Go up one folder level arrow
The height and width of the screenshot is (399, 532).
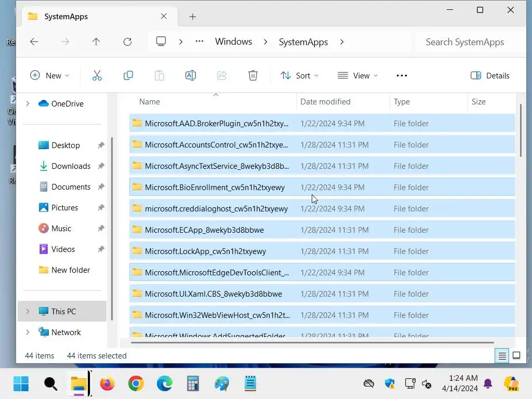pos(96,42)
